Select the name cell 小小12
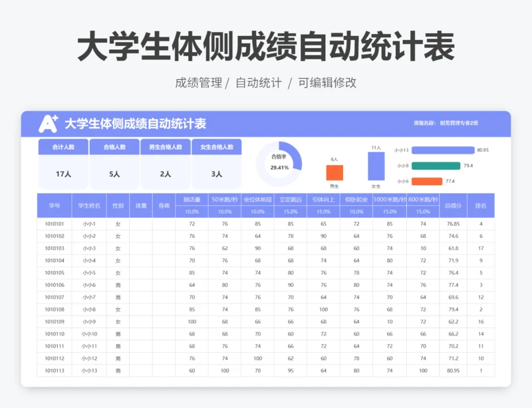The image size is (532, 408). coord(89,358)
